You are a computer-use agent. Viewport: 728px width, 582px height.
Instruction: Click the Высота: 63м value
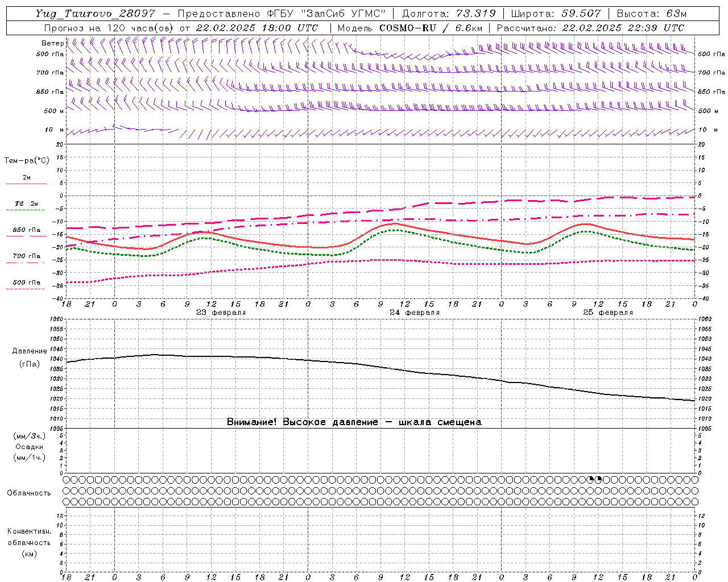coord(652,14)
